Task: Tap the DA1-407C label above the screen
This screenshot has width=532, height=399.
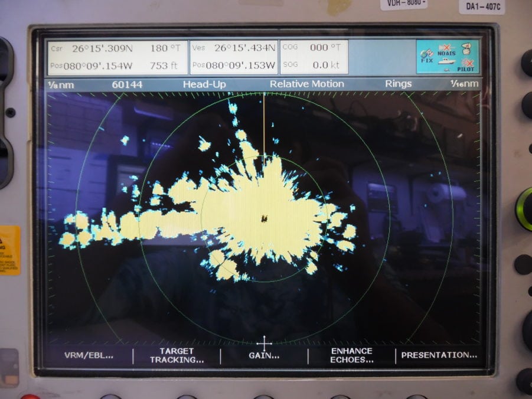Action: tap(483, 6)
